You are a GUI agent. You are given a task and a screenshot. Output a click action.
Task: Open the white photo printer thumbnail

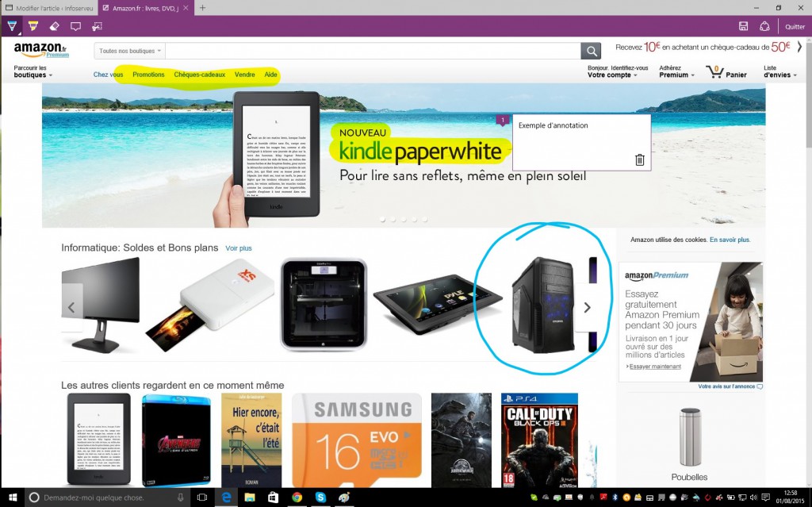[x=209, y=305]
